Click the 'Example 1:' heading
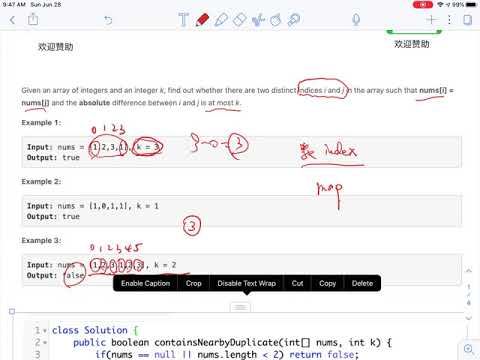Image resolution: width=480 pixels, height=360 pixels. click(x=41, y=123)
